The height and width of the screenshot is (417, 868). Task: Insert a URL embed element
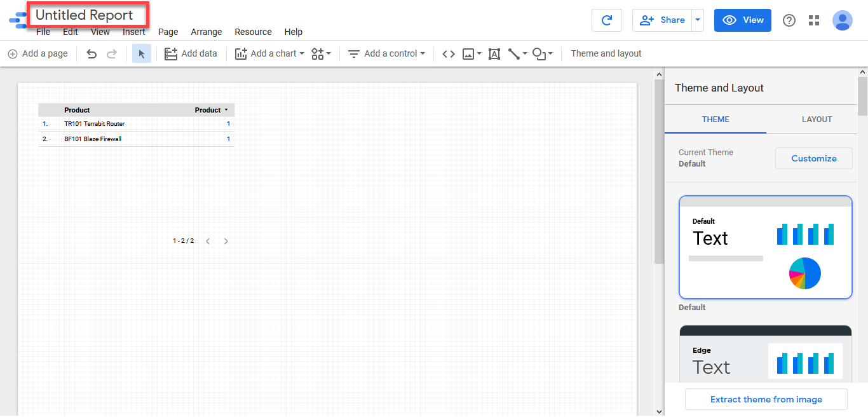coord(449,54)
